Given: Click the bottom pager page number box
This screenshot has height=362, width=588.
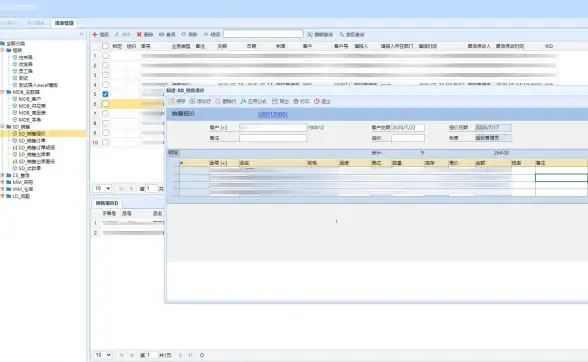Looking at the screenshot, I should pos(151,355).
